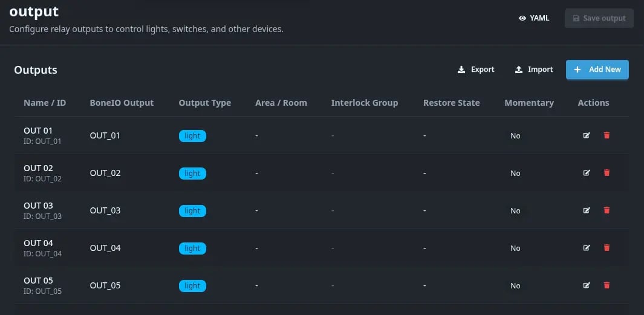
Task: Add New output
Action: pyautogui.click(x=597, y=70)
